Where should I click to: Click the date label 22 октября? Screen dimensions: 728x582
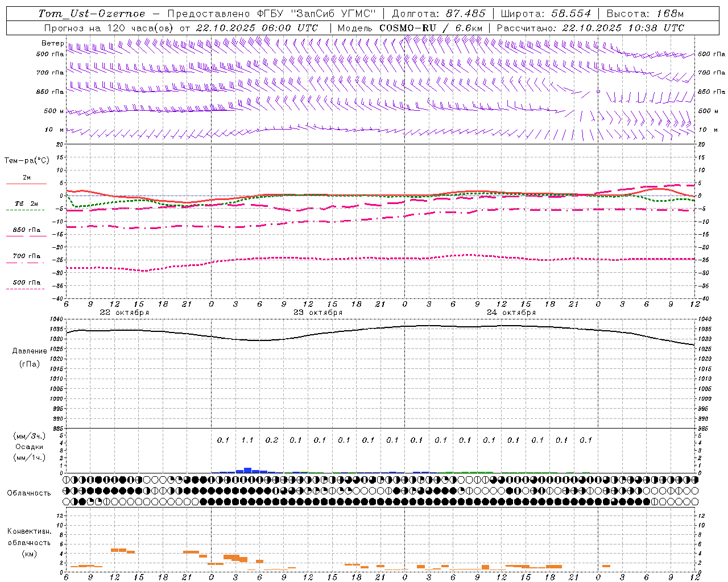click(125, 313)
